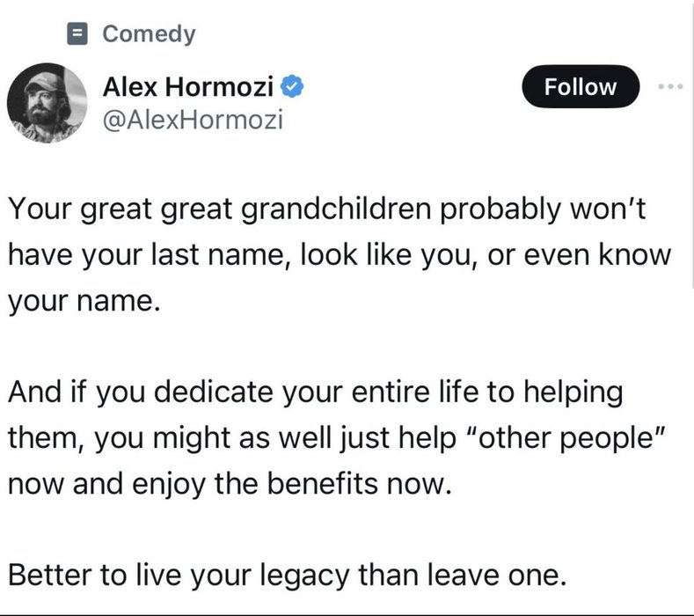This screenshot has height=616, width=694.
Task: Click the list icon beside Comedy
Action: 77,33
